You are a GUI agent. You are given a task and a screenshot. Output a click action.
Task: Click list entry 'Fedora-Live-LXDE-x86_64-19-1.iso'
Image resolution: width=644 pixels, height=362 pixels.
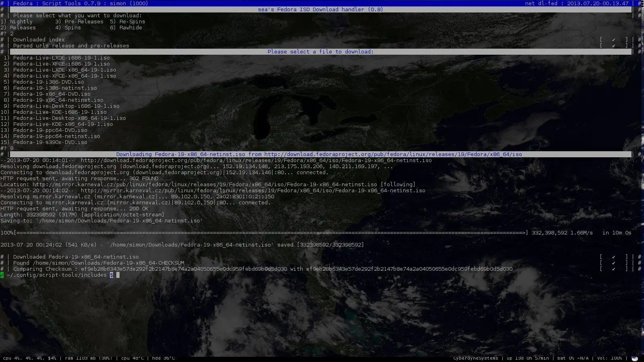coord(65,70)
